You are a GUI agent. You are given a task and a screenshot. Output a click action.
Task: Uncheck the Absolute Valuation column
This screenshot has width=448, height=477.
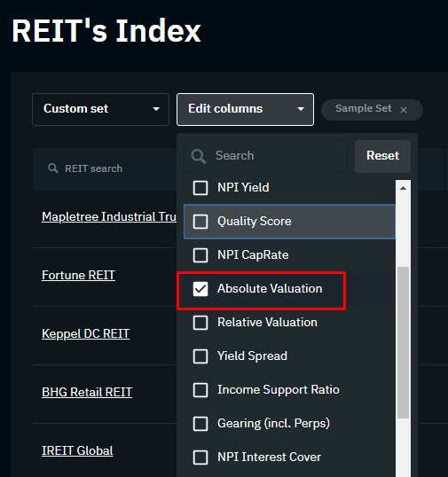pos(200,289)
